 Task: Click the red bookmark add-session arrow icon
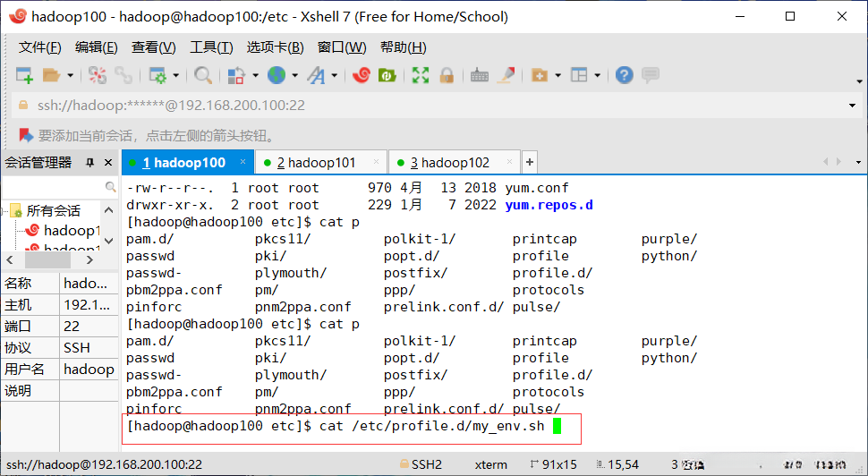pos(25,135)
